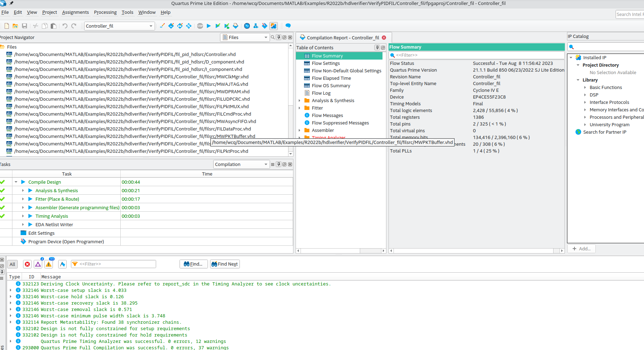Image resolution: width=644 pixels, height=350 pixels.
Task: Close the Compilation Report tab with red X
Action: [384, 38]
